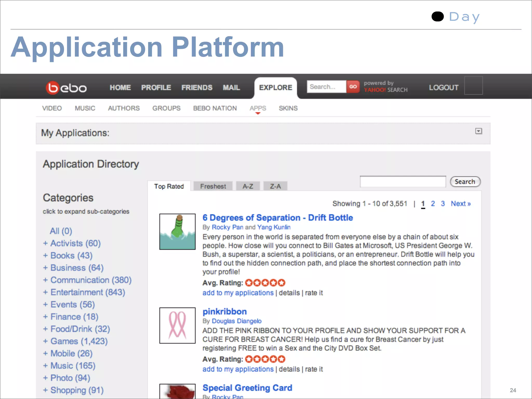Expand the Activists (60) category
This screenshot has height=399, width=532.
[x=72, y=243]
